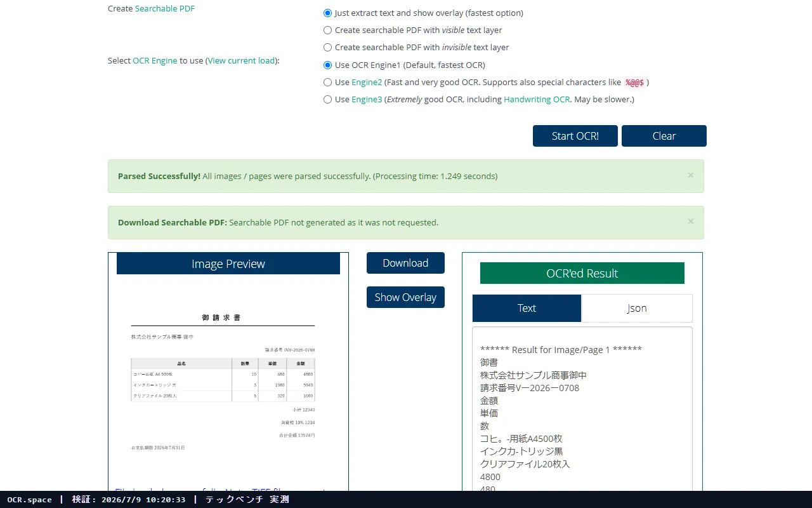The height and width of the screenshot is (508, 812).
Task: Click the 'コヒ。-用紙A4500枚' result line
Action: tap(521, 439)
